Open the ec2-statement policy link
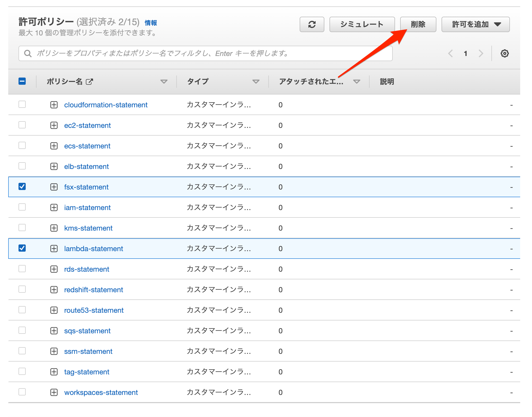The width and height of the screenshot is (532, 417). point(87,125)
